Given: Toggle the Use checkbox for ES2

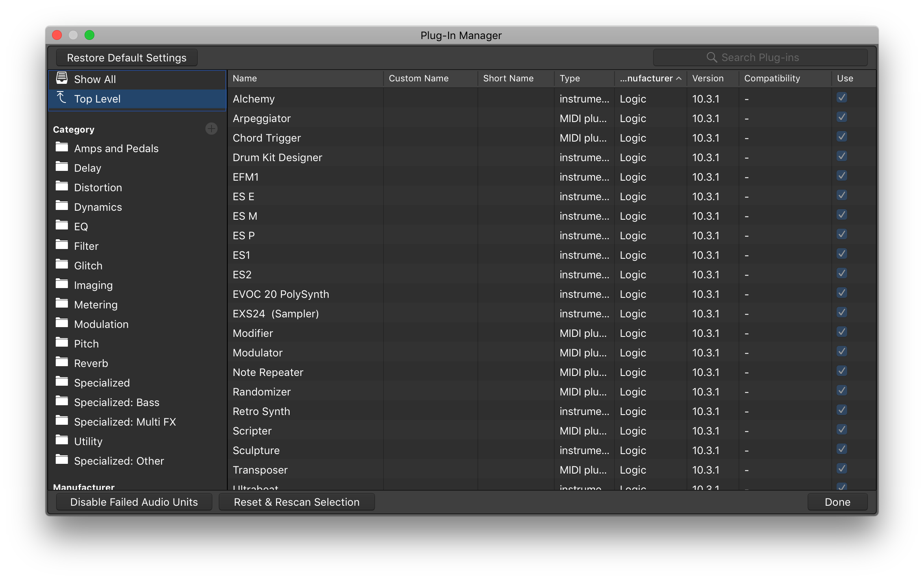Looking at the screenshot, I should 842,273.
